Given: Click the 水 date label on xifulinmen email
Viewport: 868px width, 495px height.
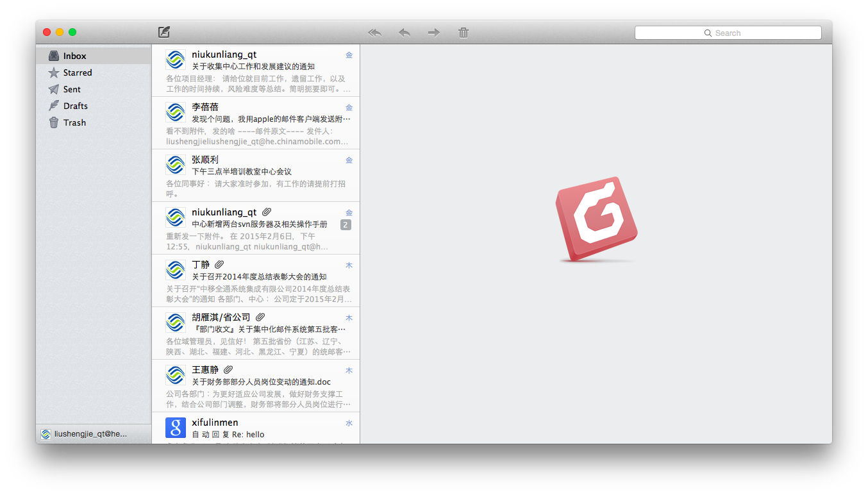Looking at the screenshot, I should 349,423.
